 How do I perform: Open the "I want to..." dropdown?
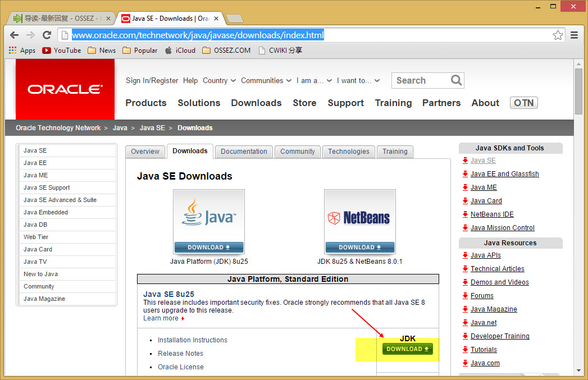coord(358,81)
